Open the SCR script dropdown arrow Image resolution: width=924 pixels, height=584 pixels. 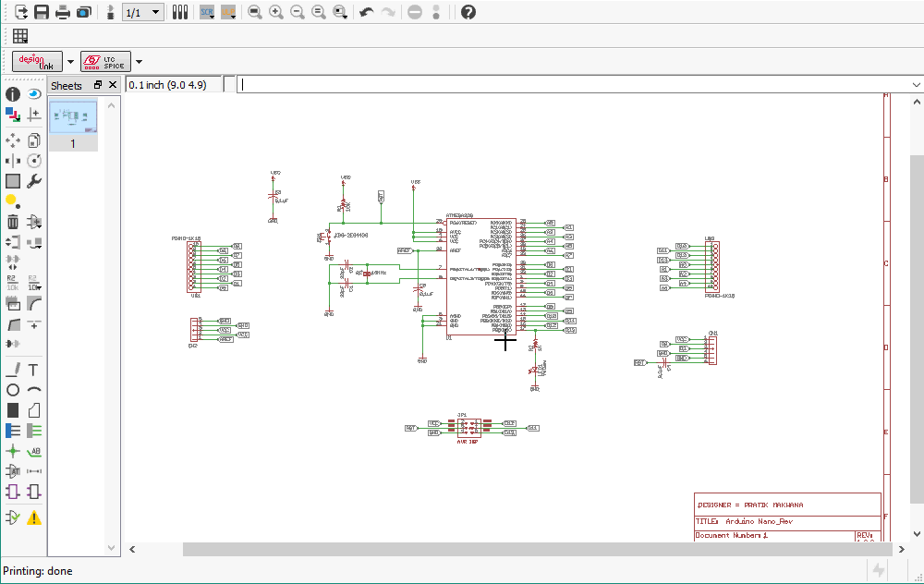pyautogui.click(x=213, y=18)
